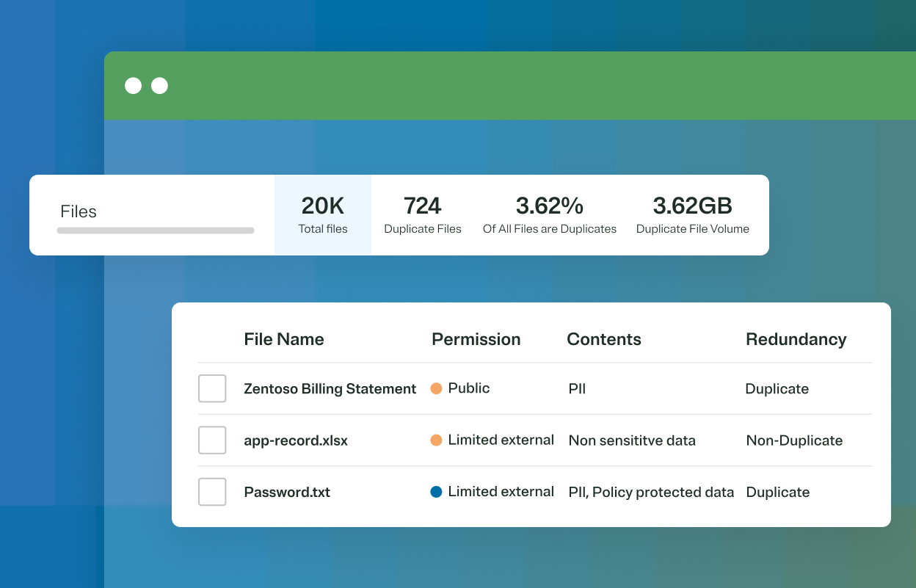
Task: Sort by the Permission column header
Action: coord(476,339)
